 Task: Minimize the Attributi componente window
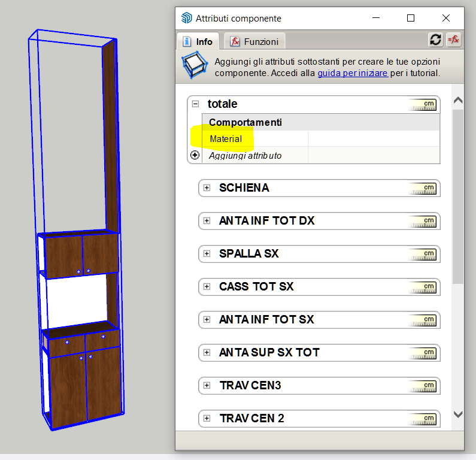376,18
